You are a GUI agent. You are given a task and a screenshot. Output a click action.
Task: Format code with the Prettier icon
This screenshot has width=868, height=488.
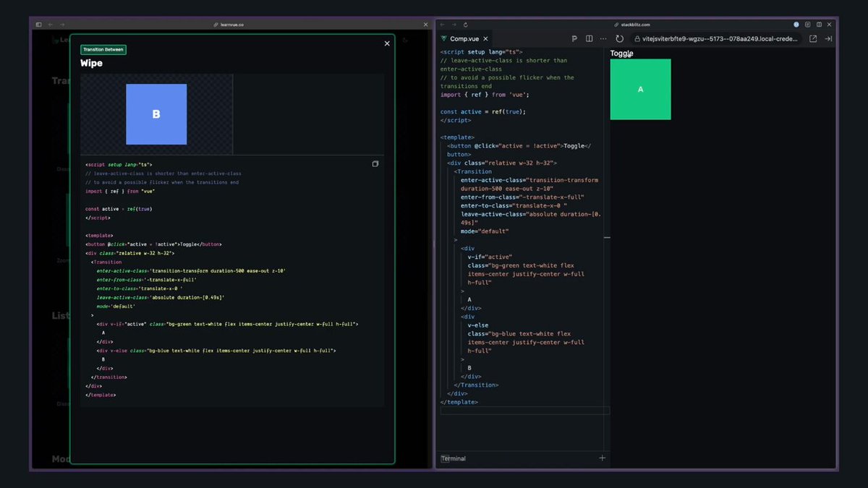click(x=574, y=38)
